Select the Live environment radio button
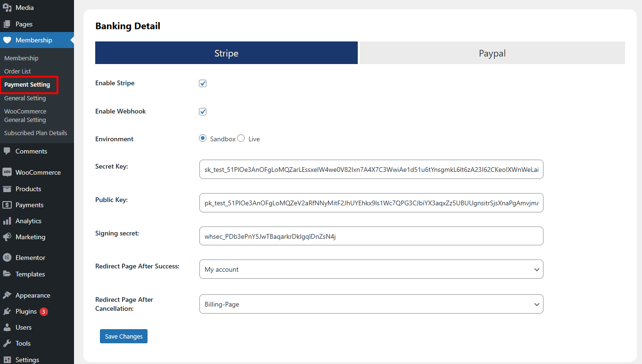The image size is (642, 364). [241, 138]
